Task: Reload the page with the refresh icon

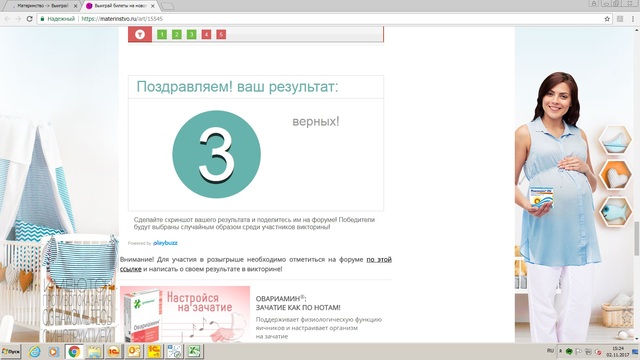Action: coord(29,19)
